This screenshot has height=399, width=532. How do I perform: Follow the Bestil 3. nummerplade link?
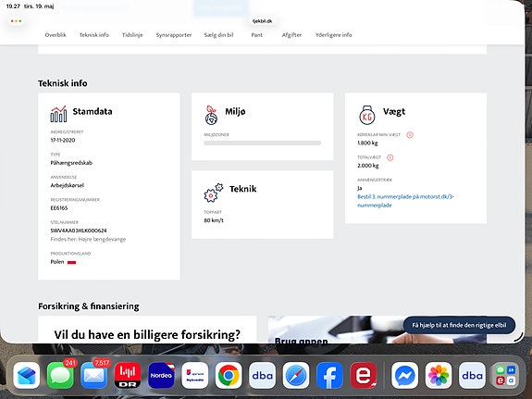coord(405,201)
